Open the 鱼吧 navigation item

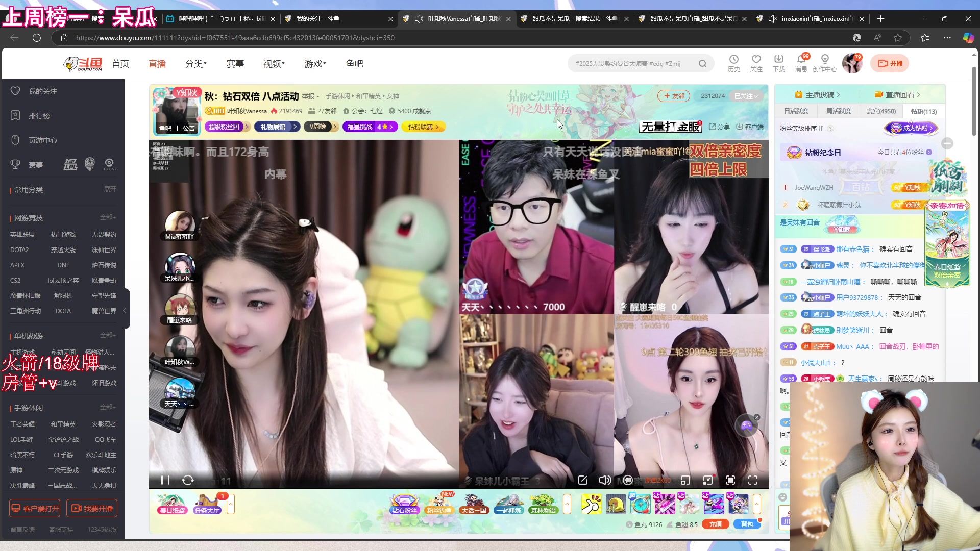click(355, 64)
